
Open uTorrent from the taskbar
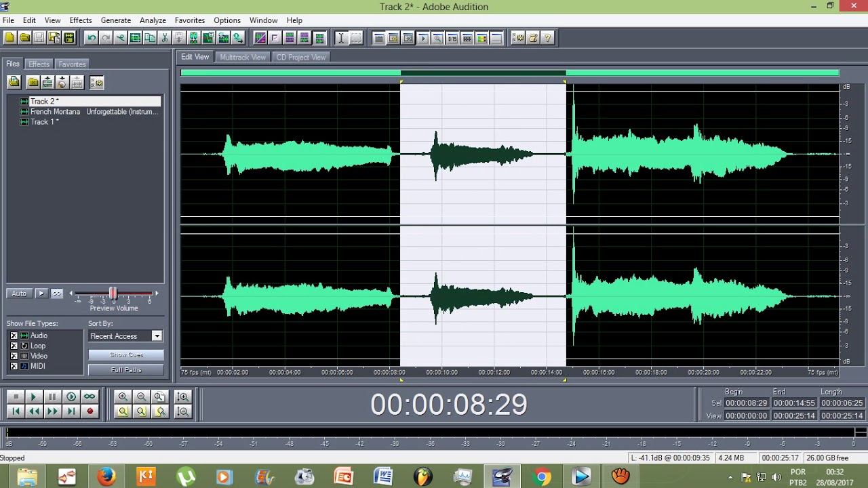(x=185, y=477)
